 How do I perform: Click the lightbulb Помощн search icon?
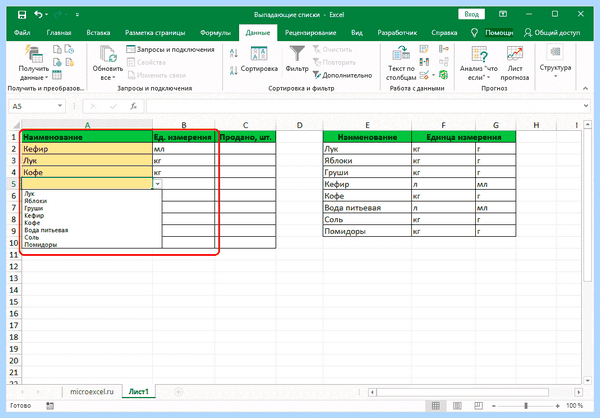coord(474,33)
